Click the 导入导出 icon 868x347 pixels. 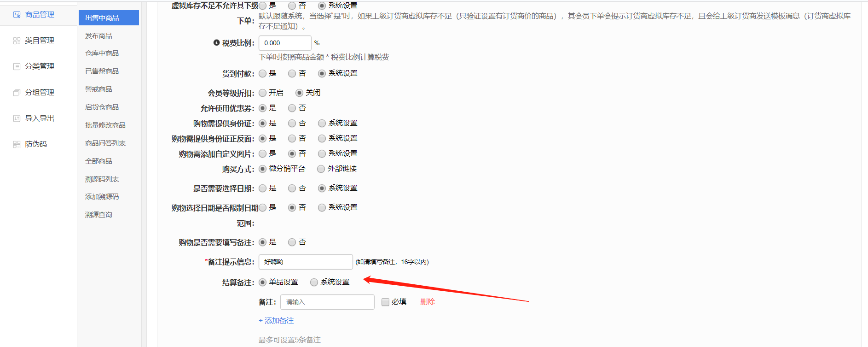click(x=17, y=118)
